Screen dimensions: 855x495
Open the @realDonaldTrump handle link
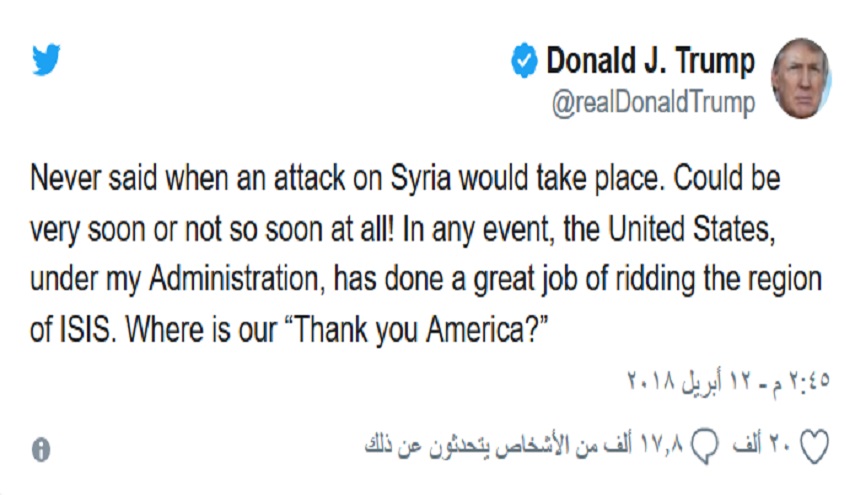[654, 103]
